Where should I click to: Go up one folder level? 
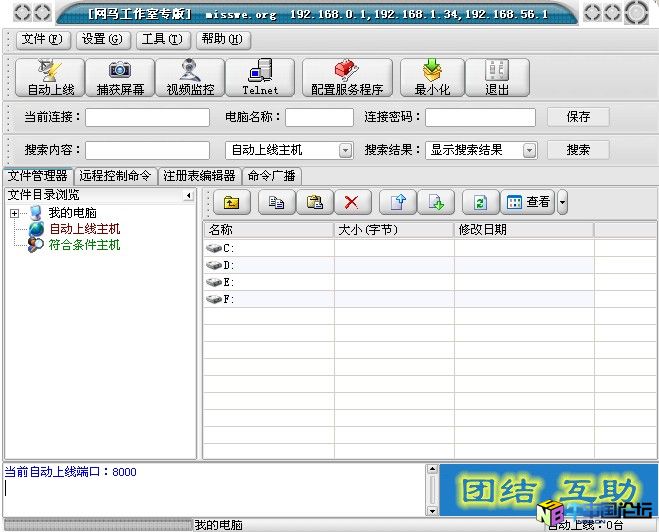[x=231, y=202]
